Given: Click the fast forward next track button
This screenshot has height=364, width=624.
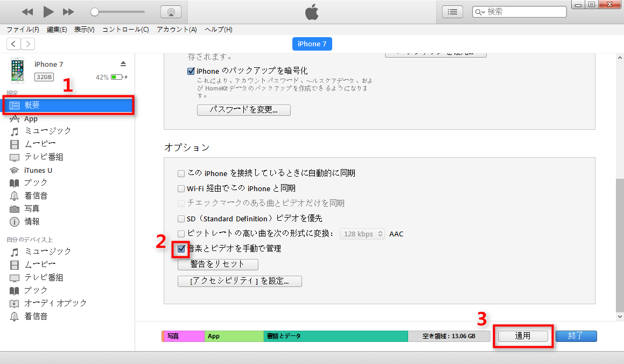Looking at the screenshot, I should [x=68, y=12].
